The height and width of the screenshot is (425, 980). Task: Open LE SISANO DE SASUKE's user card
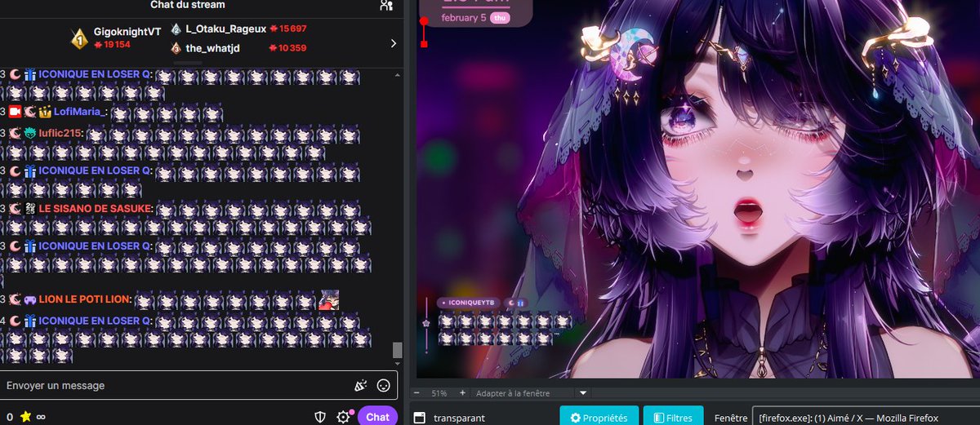click(96, 208)
